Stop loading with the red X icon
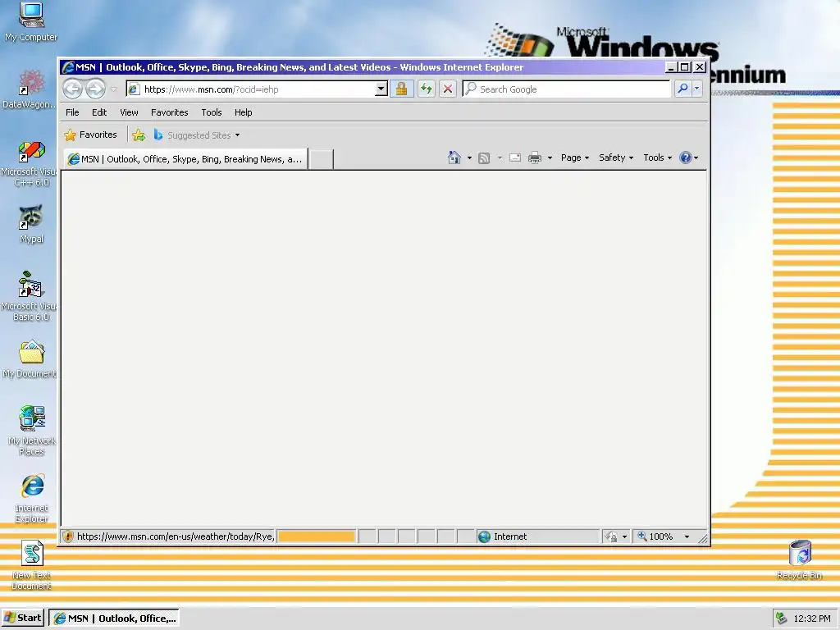 pyautogui.click(x=448, y=89)
